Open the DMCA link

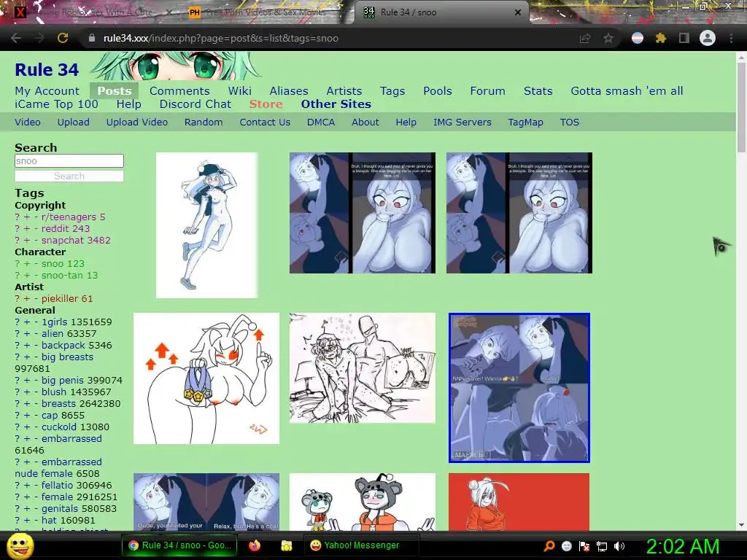coord(321,122)
